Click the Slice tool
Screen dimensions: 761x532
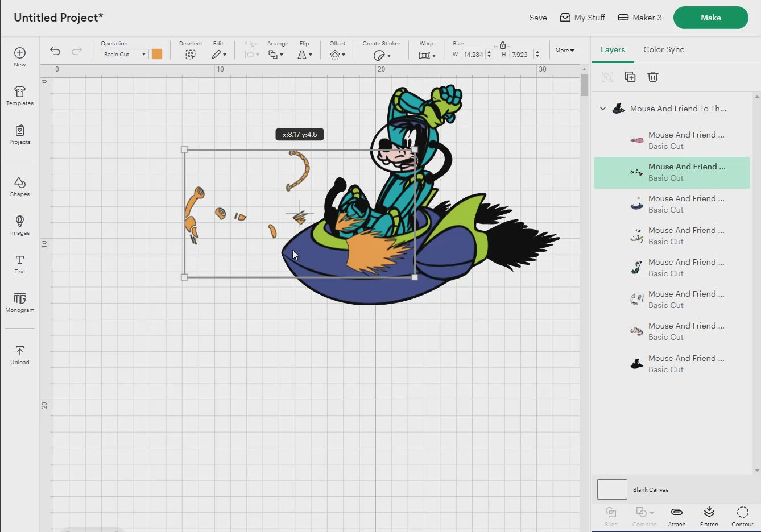[x=611, y=516]
